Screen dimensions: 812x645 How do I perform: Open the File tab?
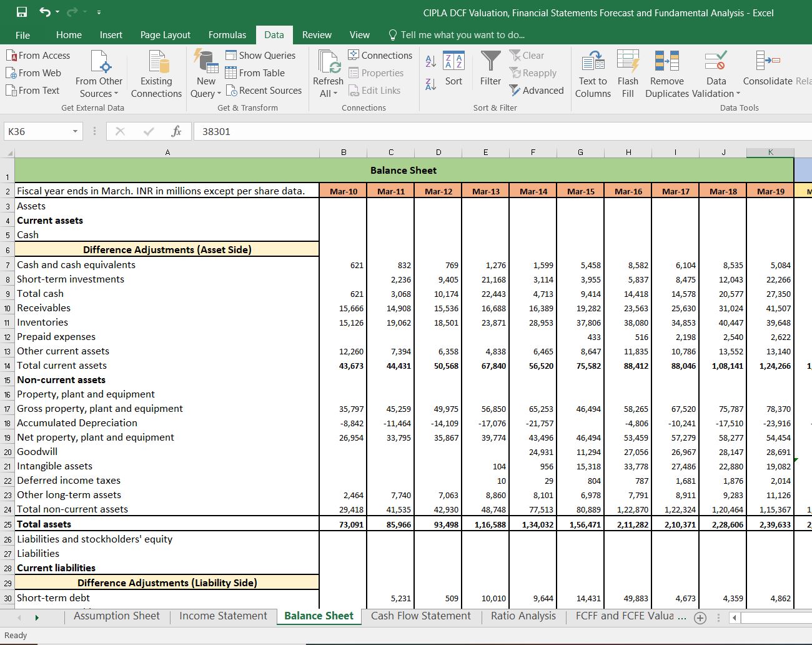click(x=22, y=35)
